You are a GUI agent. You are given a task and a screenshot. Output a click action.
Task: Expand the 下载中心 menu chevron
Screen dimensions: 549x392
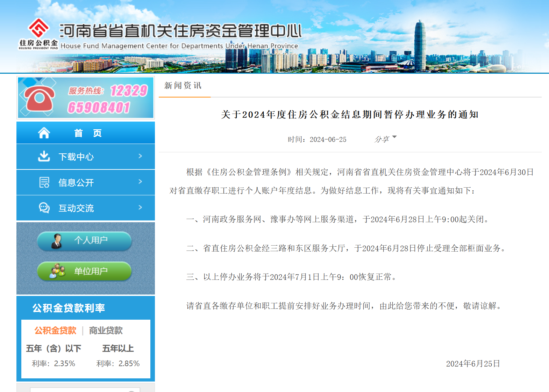(x=140, y=156)
